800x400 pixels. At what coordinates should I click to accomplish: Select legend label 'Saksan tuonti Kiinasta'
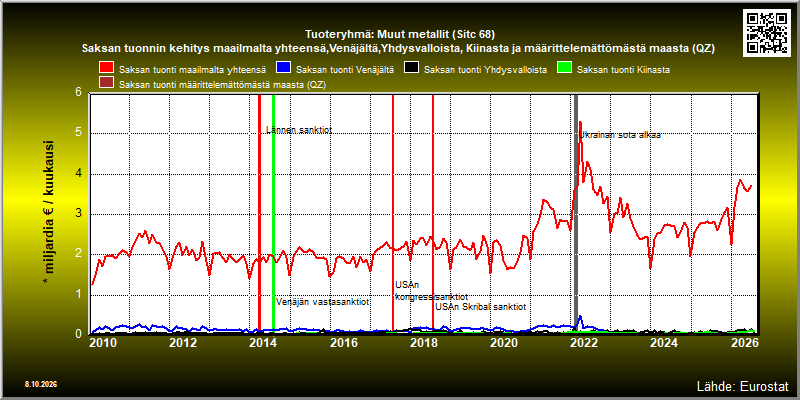click(x=623, y=69)
